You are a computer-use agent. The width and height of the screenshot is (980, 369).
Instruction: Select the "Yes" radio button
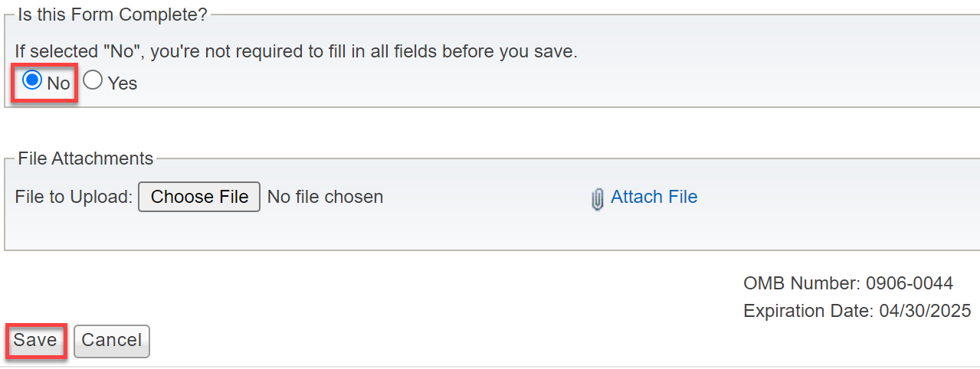[x=93, y=81]
